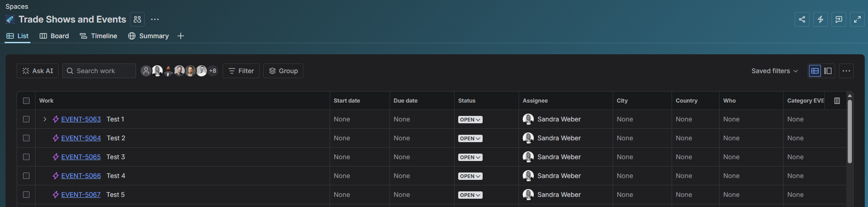The image size is (868, 207).
Task: Click the issue type icon for EVENT-5064
Action: click(x=56, y=138)
